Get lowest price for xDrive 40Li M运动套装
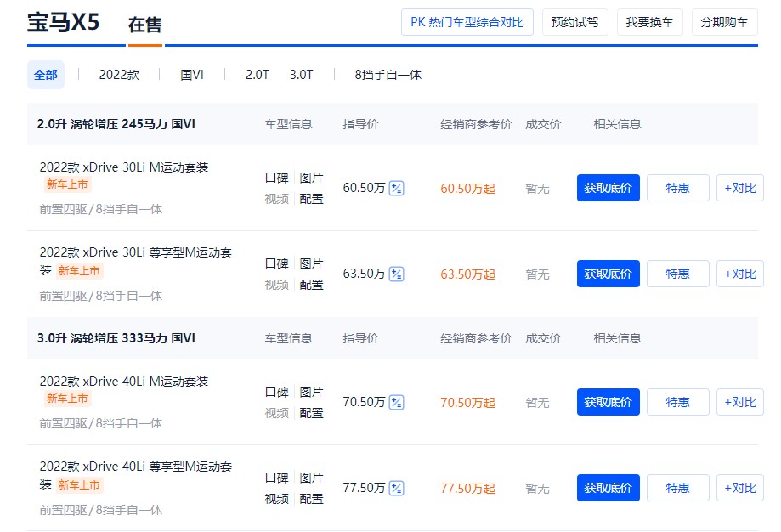 (x=608, y=402)
